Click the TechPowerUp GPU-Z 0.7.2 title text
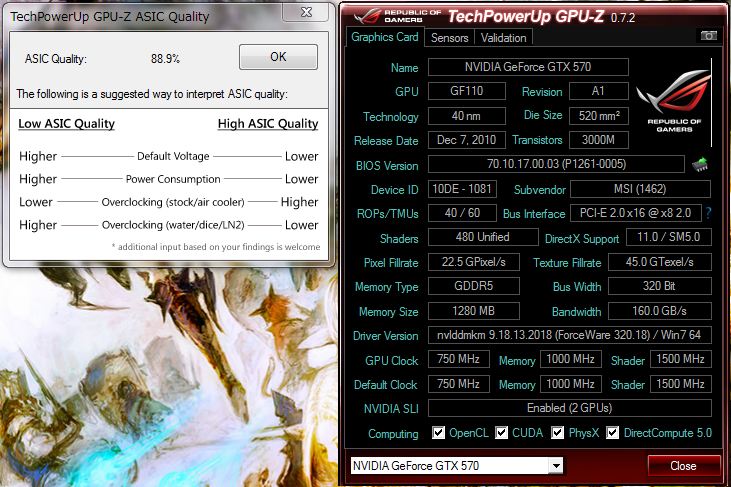 coord(541,17)
